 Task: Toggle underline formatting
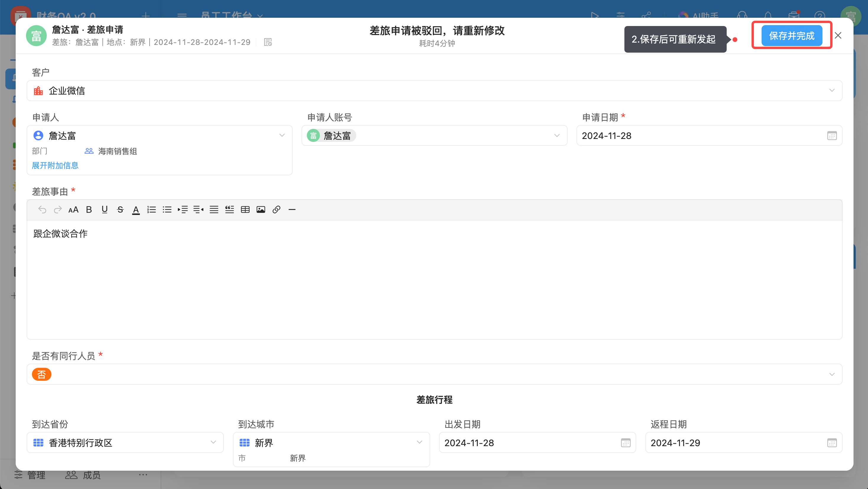point(104,210)
